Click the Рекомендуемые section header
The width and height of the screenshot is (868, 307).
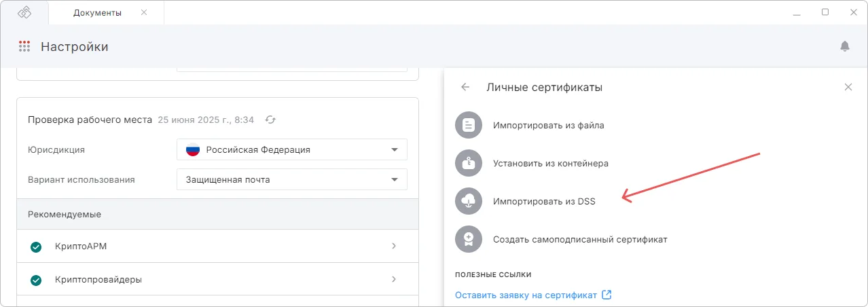point(217,214)
